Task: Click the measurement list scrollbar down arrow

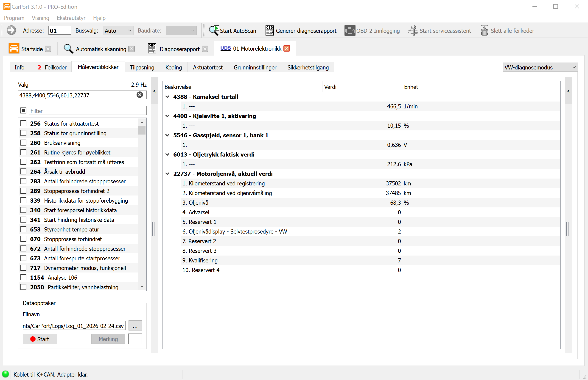Action: 142,287
